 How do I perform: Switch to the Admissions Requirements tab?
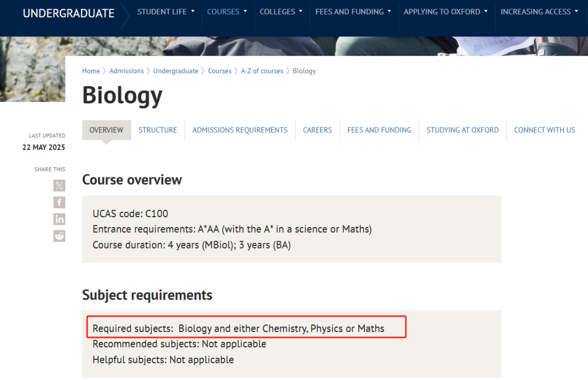click(240, 130)
